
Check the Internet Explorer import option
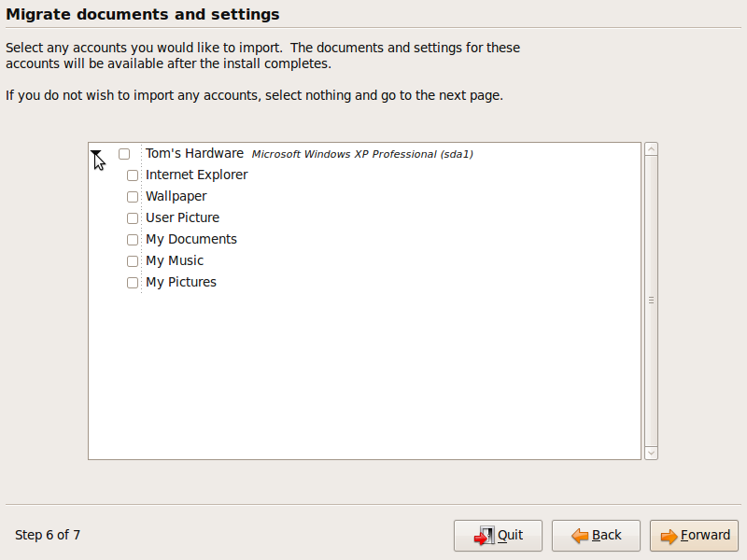[133, 175]
